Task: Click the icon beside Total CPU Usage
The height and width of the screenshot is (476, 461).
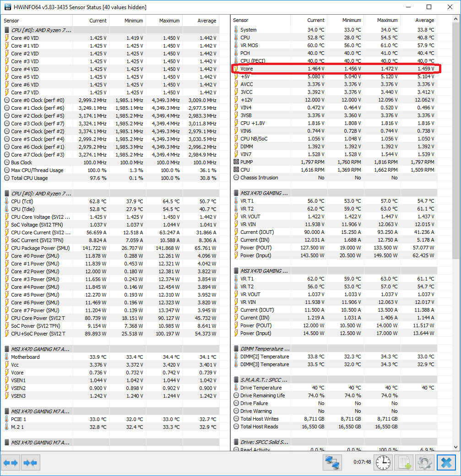Action: pos(7,178)
